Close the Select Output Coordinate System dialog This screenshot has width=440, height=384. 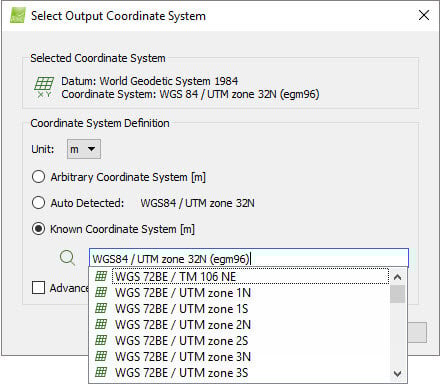tap(424, 15)
